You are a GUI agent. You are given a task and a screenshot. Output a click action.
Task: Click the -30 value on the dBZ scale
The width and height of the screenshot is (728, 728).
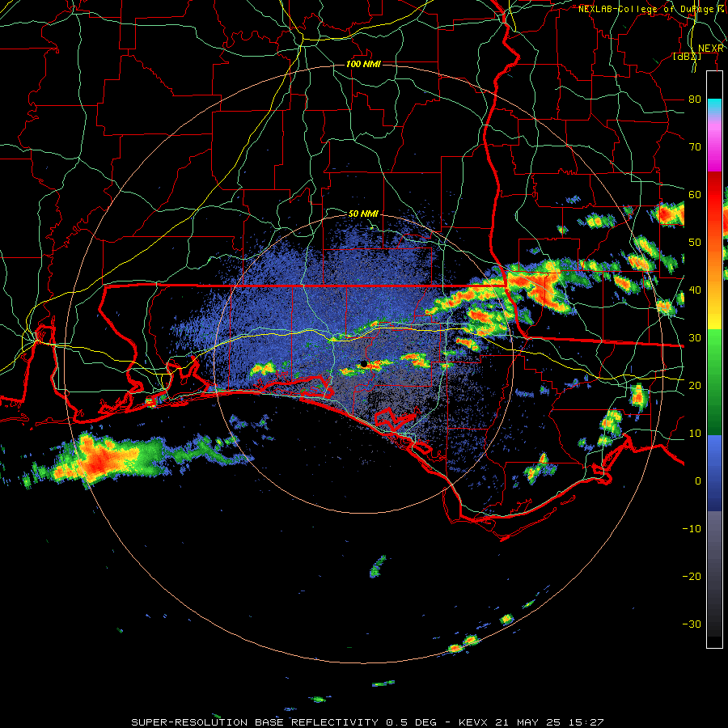[692, 624]
